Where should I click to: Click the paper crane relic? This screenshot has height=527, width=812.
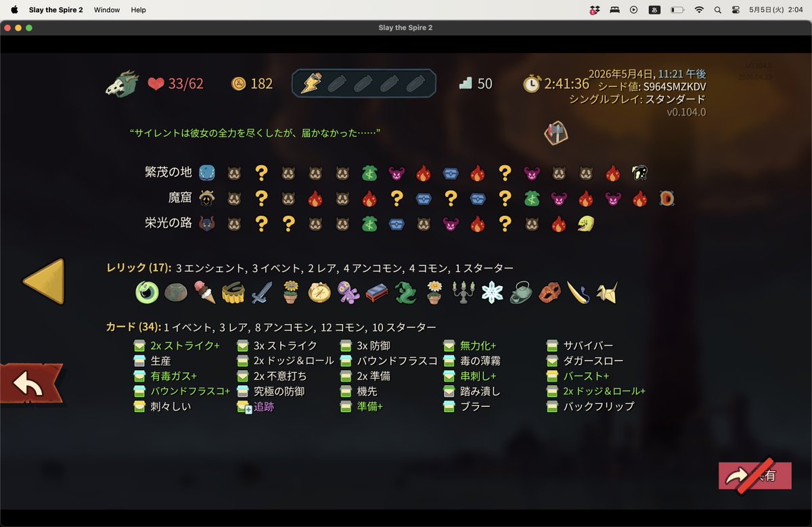click(607, 292)
